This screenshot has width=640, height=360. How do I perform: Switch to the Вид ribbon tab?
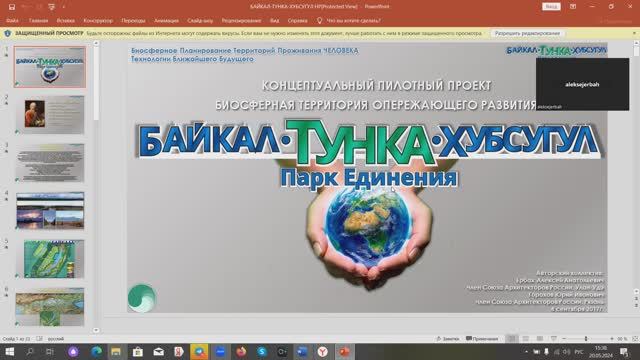(x=274, y=20)
